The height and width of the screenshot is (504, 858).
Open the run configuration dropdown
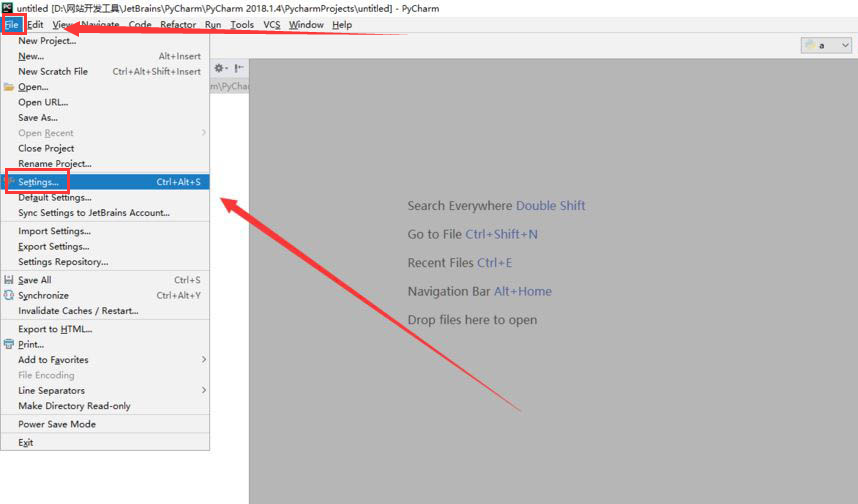pyautogui.click(x=826, y=45)
